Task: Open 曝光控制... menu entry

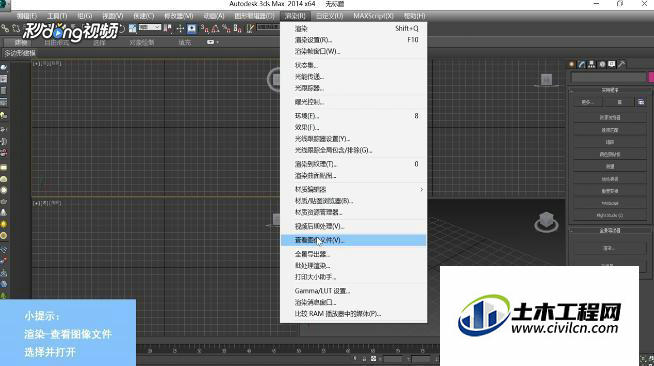Action: [x=354, y=102]
